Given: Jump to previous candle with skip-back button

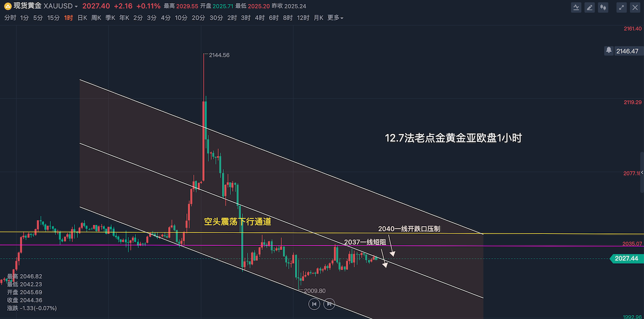Looking at the screenshot, I should [x=314, y=304].
